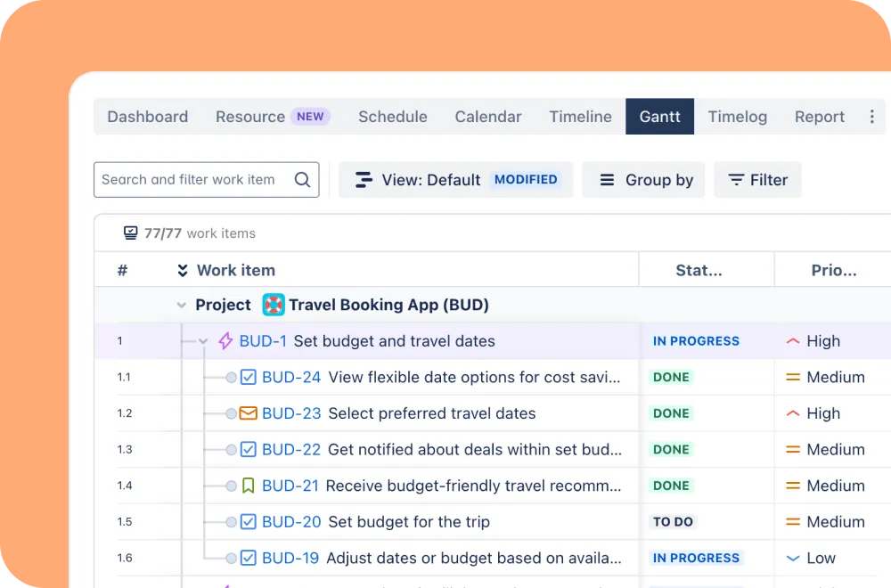This screenshot has width=891, height=588.
Task: Click the Medium priority icon on BUD-20
Action: (x=793, y=521)
